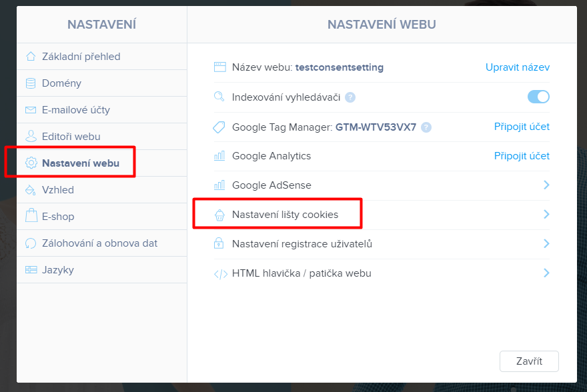Click the browser window icon next to Název webu
587x392 pixels.
coord(219,67)
